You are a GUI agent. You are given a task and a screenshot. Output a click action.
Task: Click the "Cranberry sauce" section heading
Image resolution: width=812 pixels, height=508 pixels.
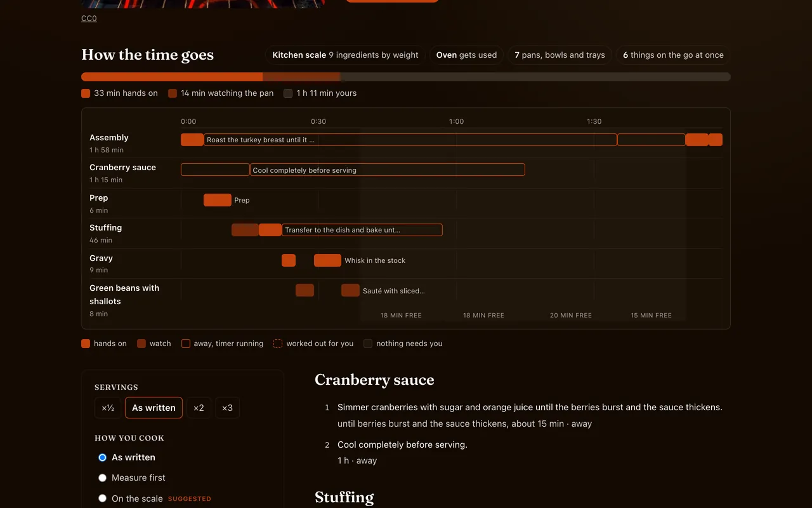[x=374, y=380]
